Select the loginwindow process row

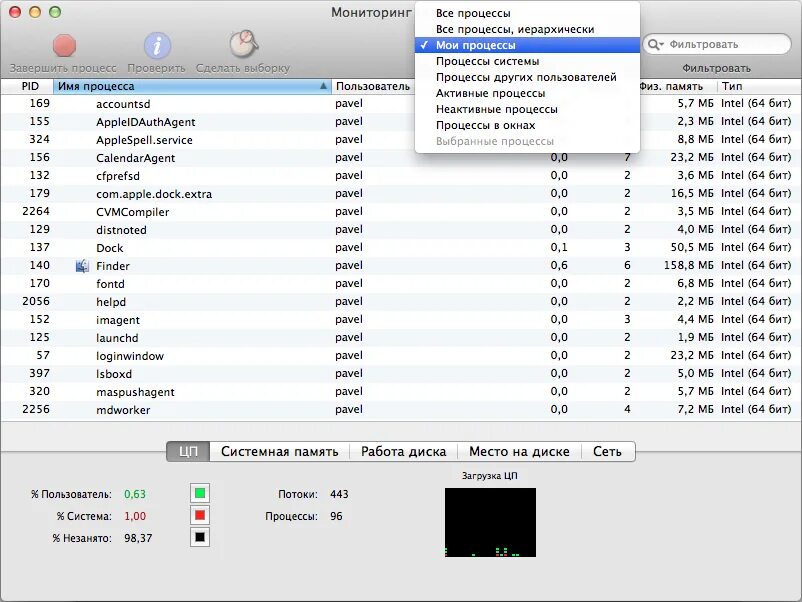(x=401, y=355)
